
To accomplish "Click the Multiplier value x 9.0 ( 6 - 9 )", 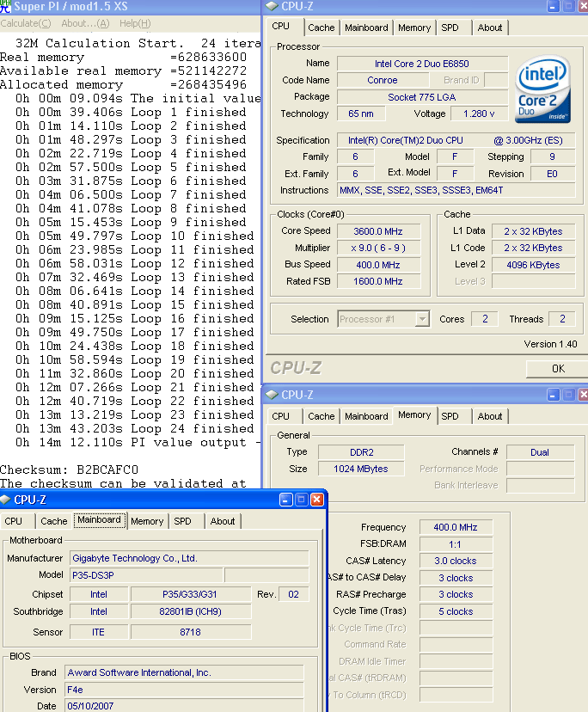I will (378, 248).
